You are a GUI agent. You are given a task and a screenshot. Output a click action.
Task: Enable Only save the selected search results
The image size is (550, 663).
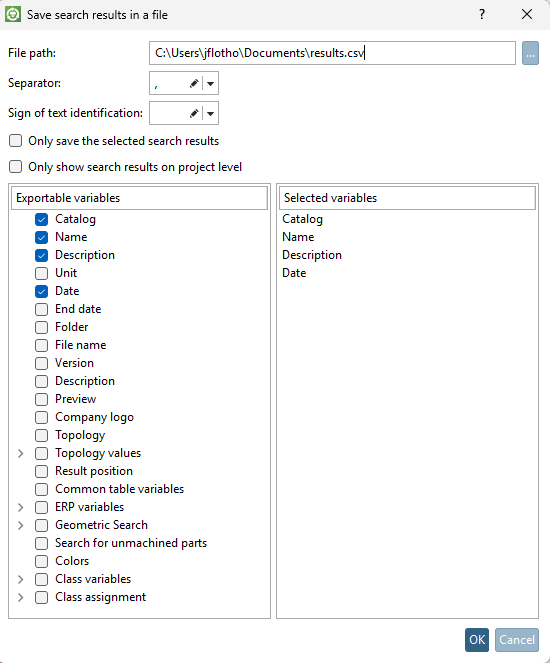(16, 141)
